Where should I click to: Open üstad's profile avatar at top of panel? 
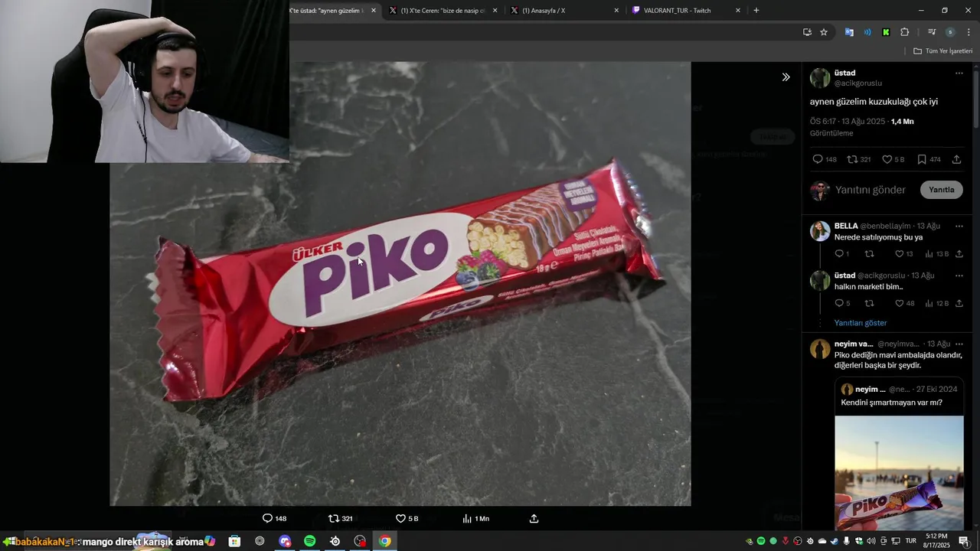[x=820, y=78]
